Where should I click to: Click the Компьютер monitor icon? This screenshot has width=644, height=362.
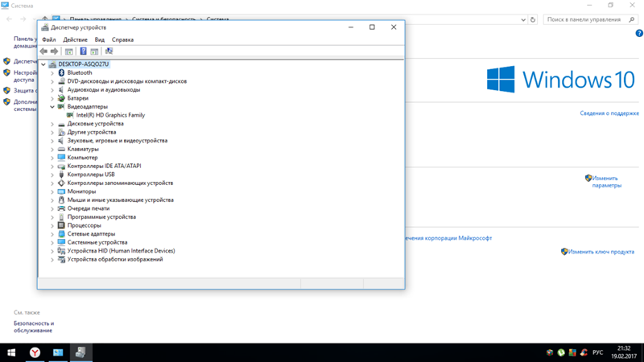61,158
